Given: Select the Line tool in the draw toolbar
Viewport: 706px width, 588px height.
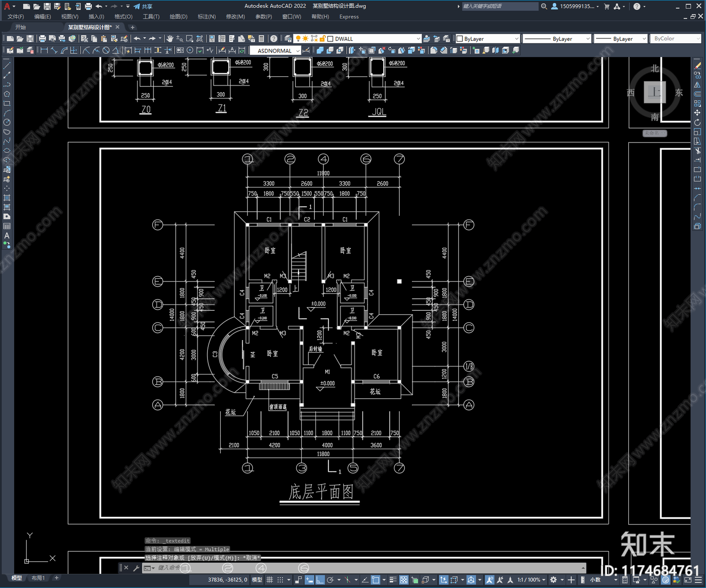Looking at the screenshot, I should coord(7,65).
